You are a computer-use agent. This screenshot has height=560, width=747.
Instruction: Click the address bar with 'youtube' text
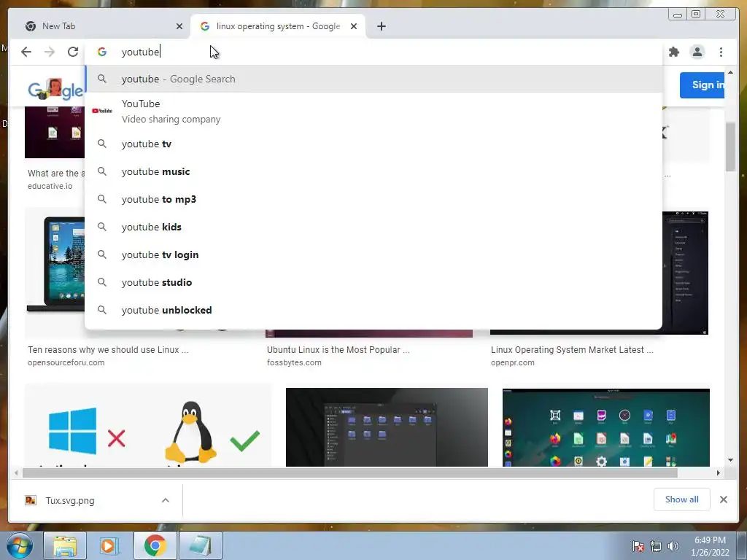point(373,52)
